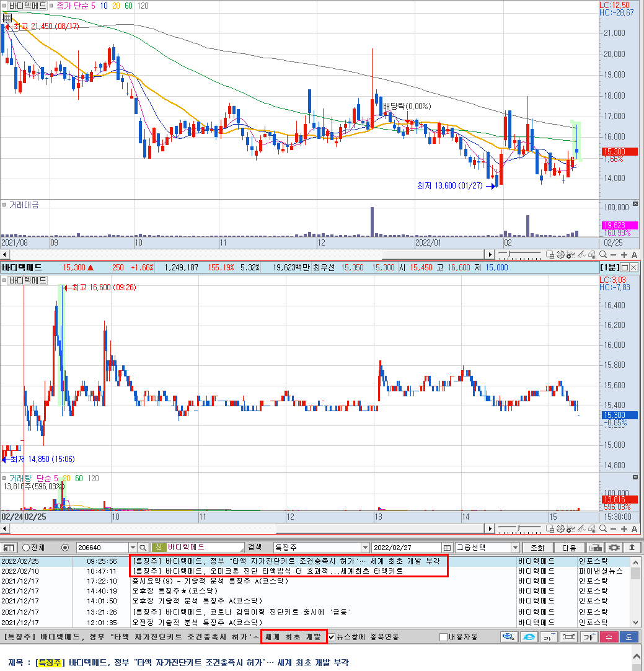Click news list scroll down arrow
The image size is (644, 671).
click(x=636, y=623)
